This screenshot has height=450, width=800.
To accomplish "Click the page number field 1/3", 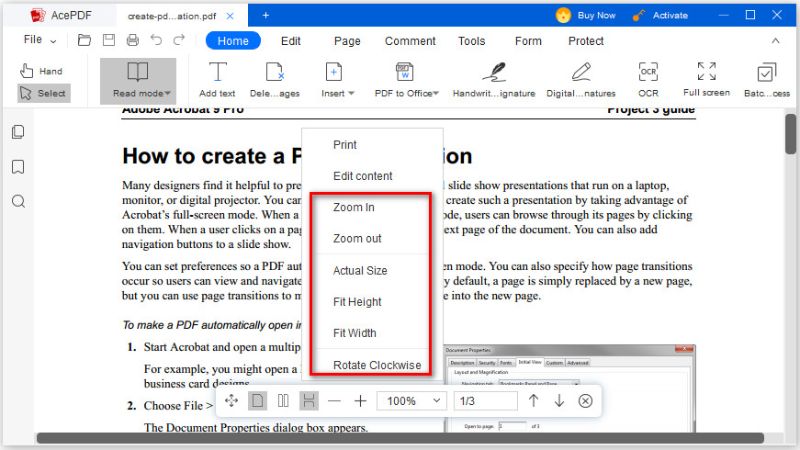I will pyautogui.click(x=486, y=401).
